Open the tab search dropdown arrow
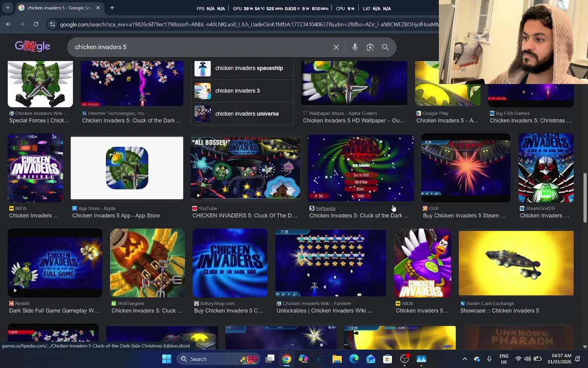588x368 pixels. pos(8,8)
